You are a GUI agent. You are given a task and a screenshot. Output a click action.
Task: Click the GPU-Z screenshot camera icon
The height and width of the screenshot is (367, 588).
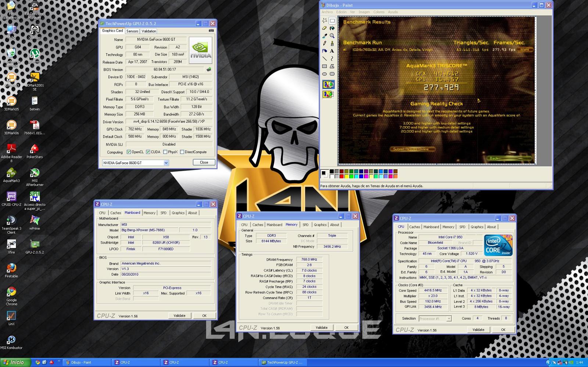coord(211,31)
